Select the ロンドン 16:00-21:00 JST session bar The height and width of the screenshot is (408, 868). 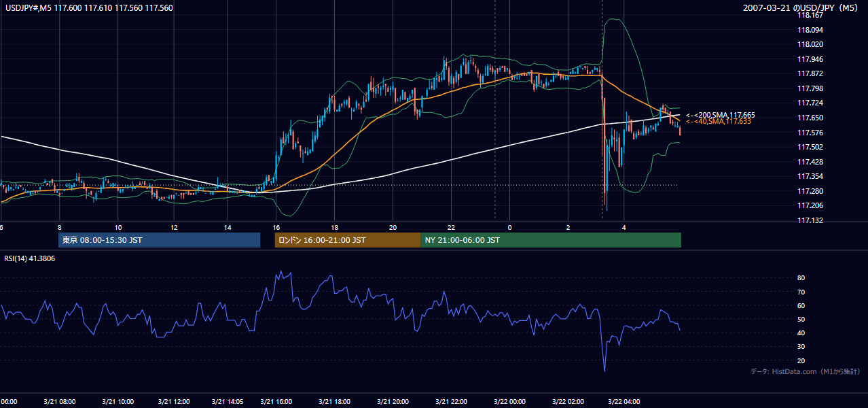point(348,240)
